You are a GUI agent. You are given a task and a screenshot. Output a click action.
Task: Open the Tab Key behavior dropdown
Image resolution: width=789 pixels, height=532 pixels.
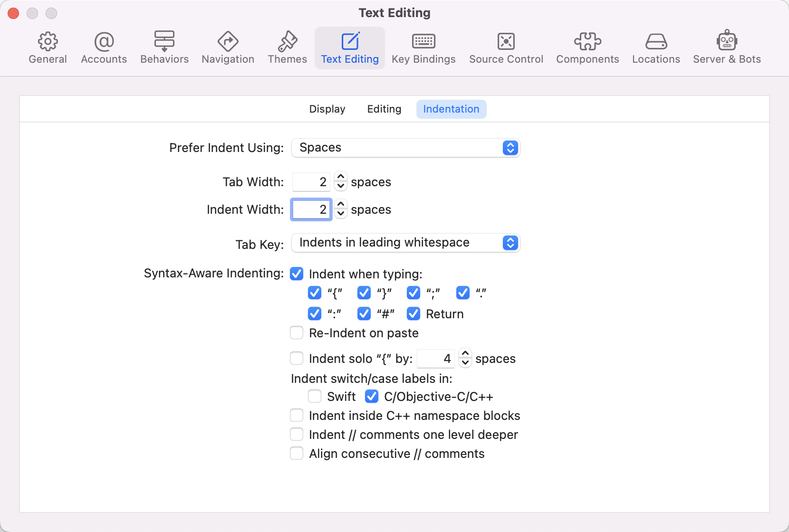click(x=405, y=243)
